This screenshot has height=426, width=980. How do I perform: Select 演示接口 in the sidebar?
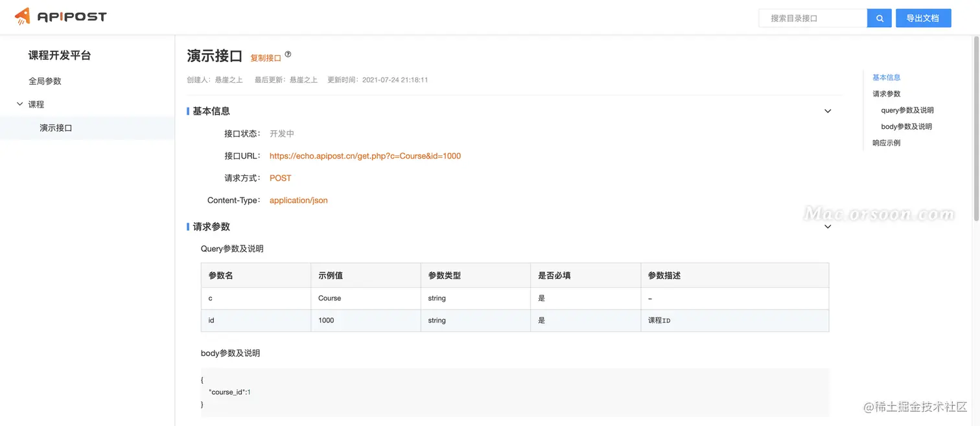(x=56, y=128)
